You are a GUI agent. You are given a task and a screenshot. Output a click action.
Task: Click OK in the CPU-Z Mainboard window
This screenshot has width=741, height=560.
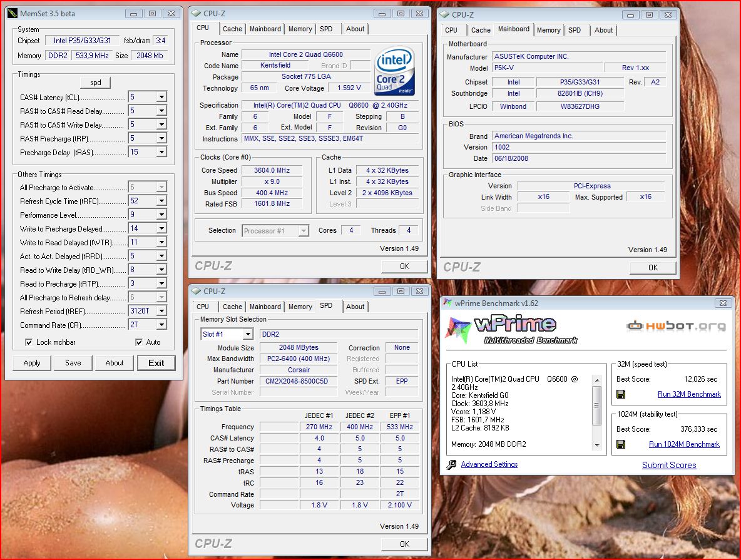653,268
